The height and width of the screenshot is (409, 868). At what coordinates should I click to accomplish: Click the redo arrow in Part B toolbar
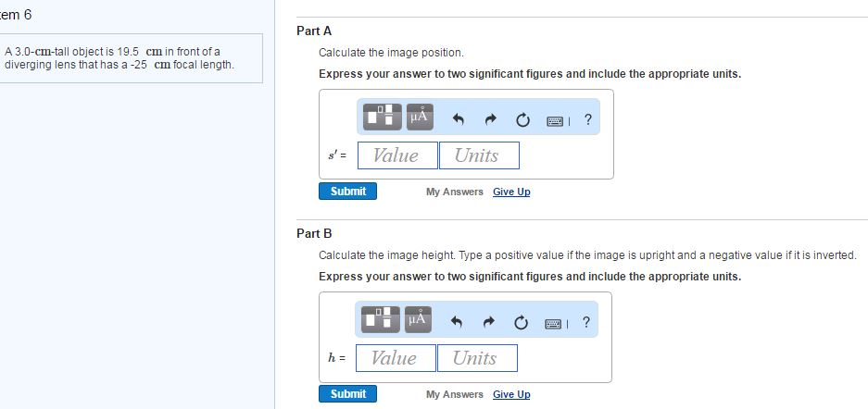[x=488, y=322]
